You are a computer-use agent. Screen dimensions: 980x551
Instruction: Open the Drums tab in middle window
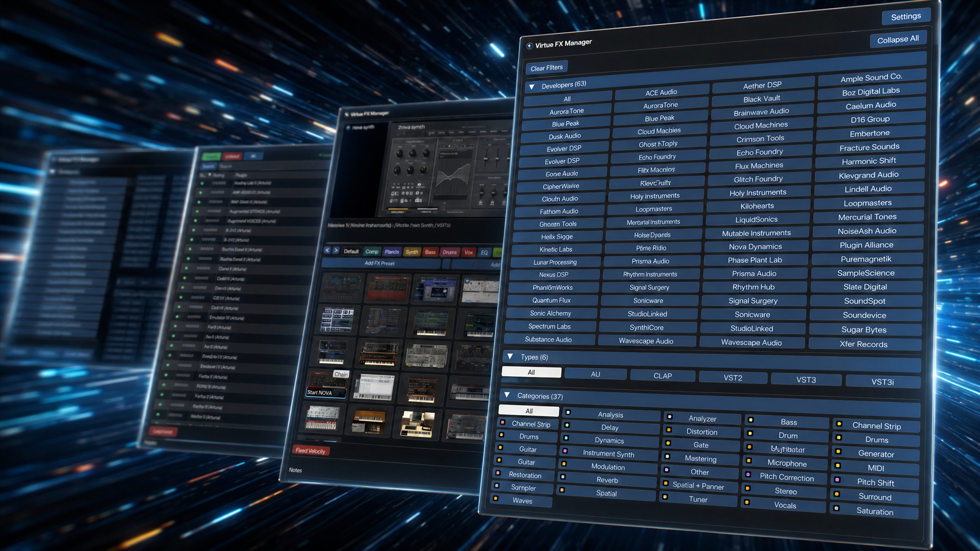[449, 252]
